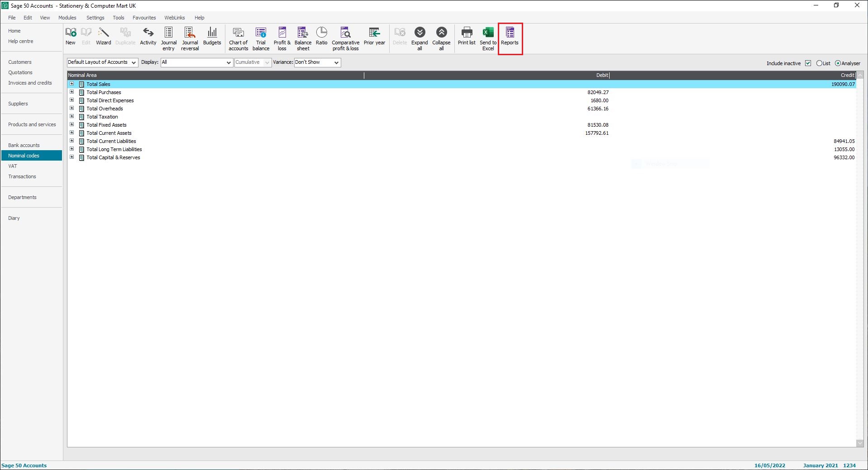The width and height of the screenshot is (868, 470).
Task: Click the Collapse all icon
Action: click(441, 38)
